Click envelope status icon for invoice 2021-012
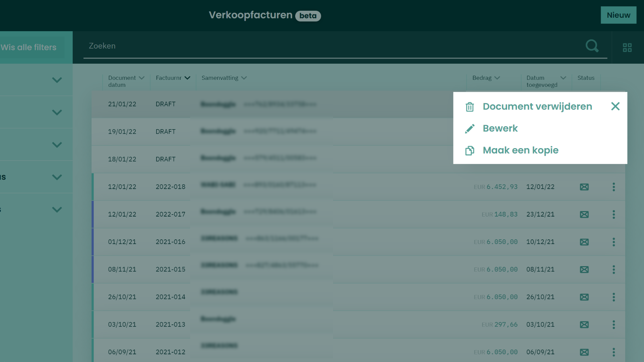Screen dimensions: 644x362 coord(584,352)
